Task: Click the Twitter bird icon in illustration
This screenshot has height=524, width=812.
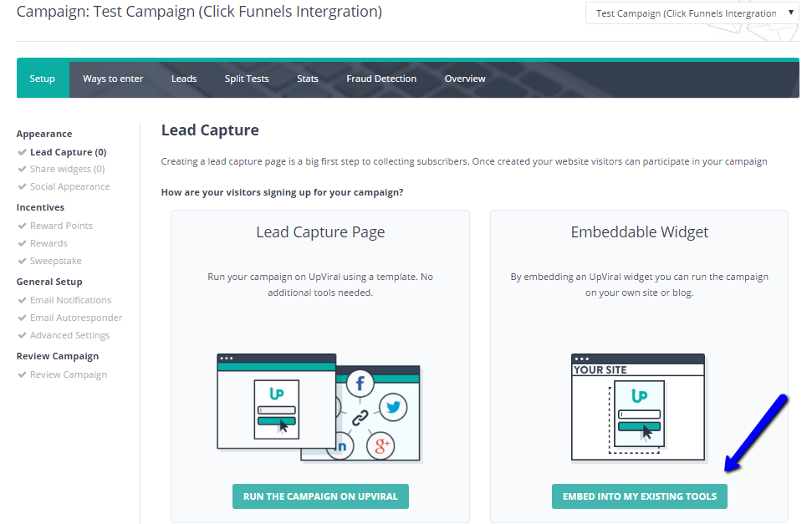Action: point(393,407)
